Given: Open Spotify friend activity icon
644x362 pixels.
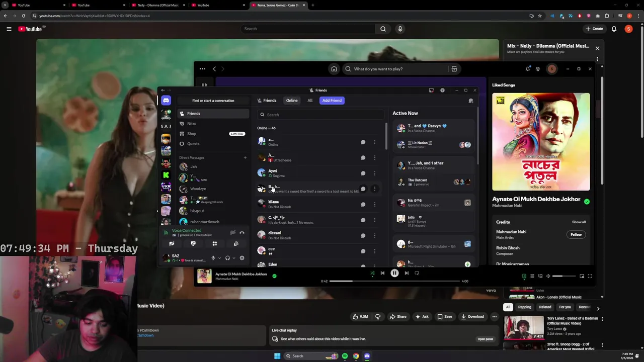Looking at the screenshot, I should (538, 69).
